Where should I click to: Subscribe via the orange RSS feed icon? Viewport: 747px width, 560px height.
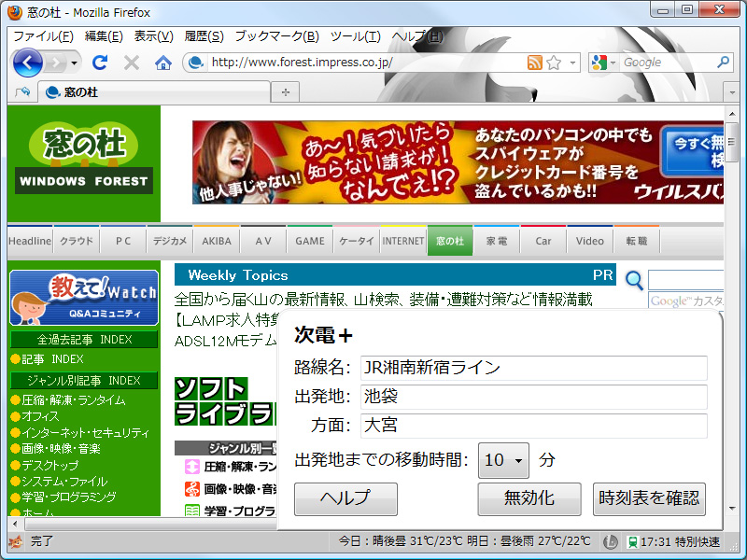pyautogui.click(x=534, y=63)
